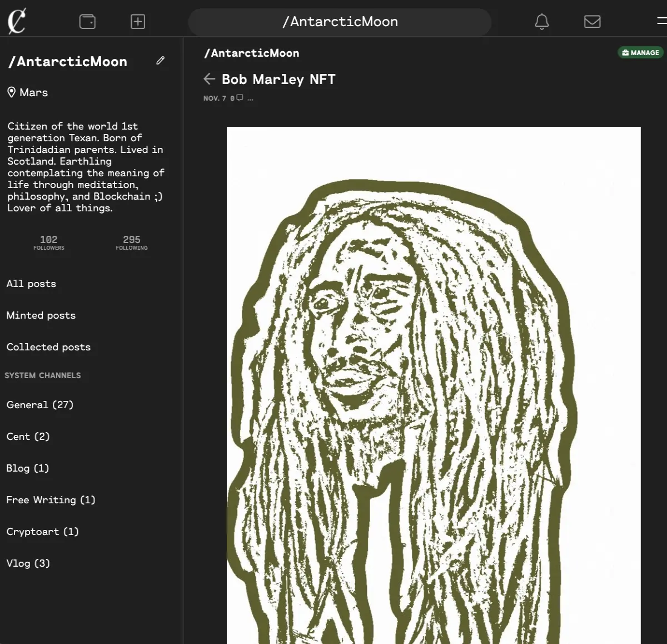Image resolution: width=667 pixels, height=644 pixels.
Task: Click the Cent logo icon
Action: 17,21
